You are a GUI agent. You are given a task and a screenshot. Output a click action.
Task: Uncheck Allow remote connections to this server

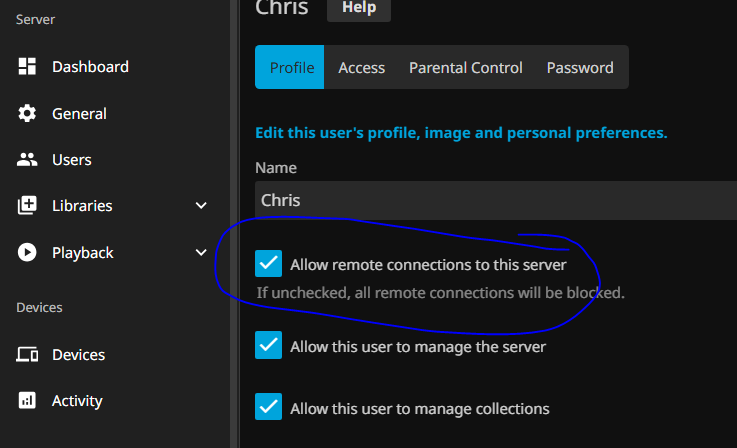point(268,264)
